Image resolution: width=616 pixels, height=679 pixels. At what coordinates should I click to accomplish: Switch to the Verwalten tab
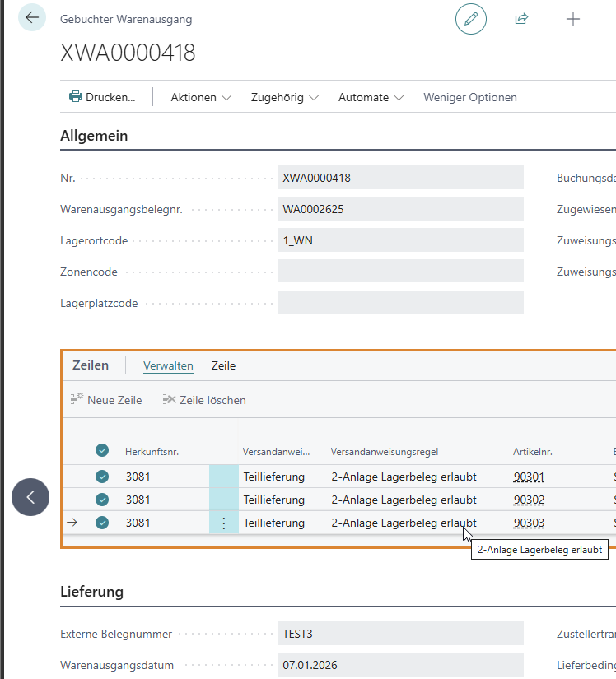(168, 365)
